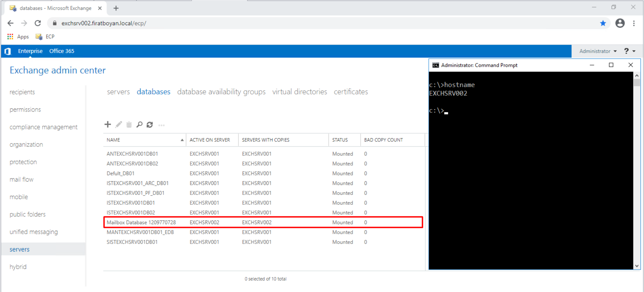The width and height of the screenshot is (644, 292).
Task: Select the ANTEXCHSRV001DB02 database row
Action: (264, 164)
